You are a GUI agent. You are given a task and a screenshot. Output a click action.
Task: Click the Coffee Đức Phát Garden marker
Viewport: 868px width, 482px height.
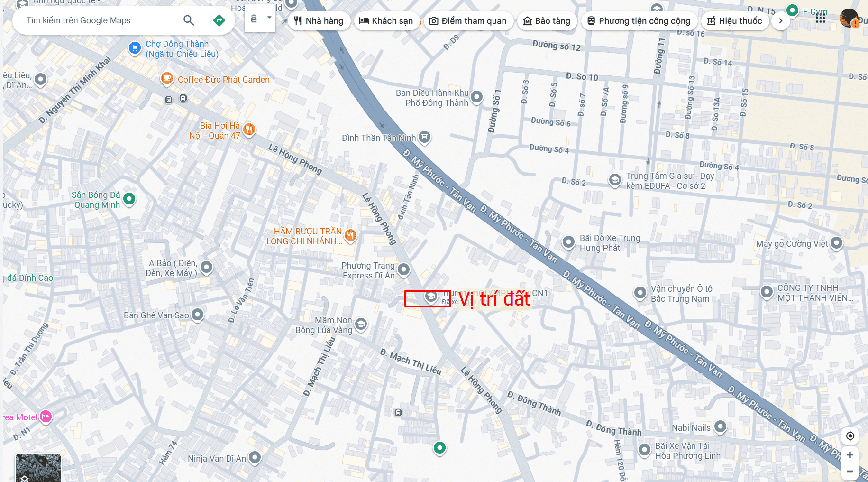167,78
